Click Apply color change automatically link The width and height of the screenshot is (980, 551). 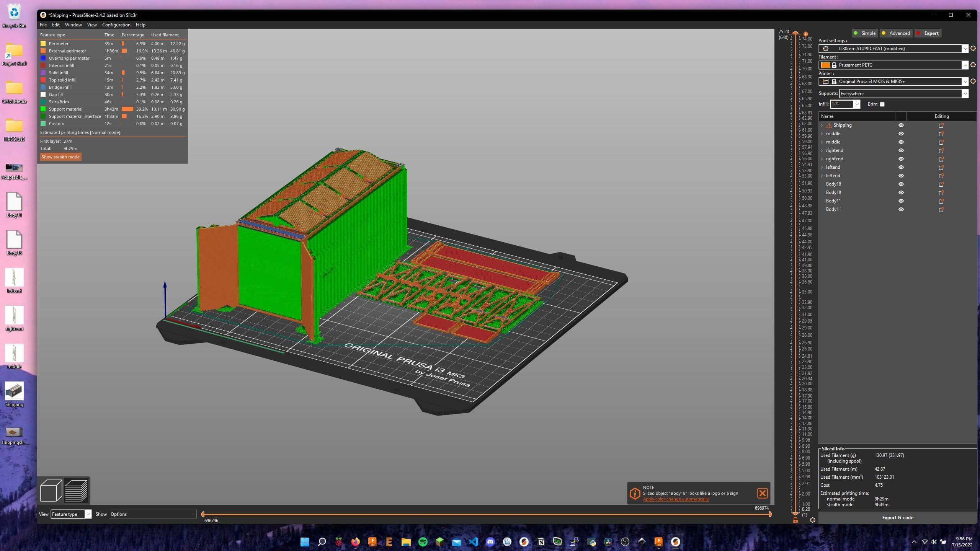point(676,499)
